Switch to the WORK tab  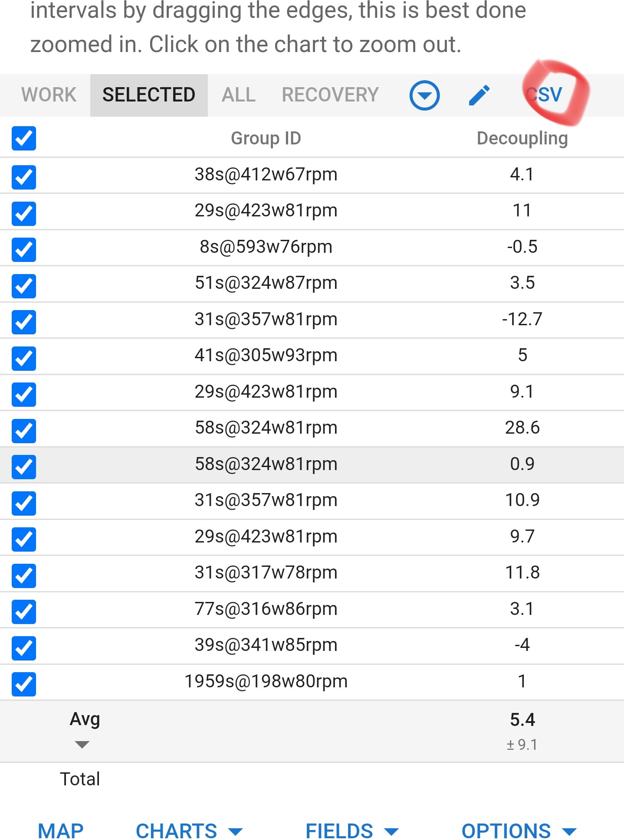(49, 95)
